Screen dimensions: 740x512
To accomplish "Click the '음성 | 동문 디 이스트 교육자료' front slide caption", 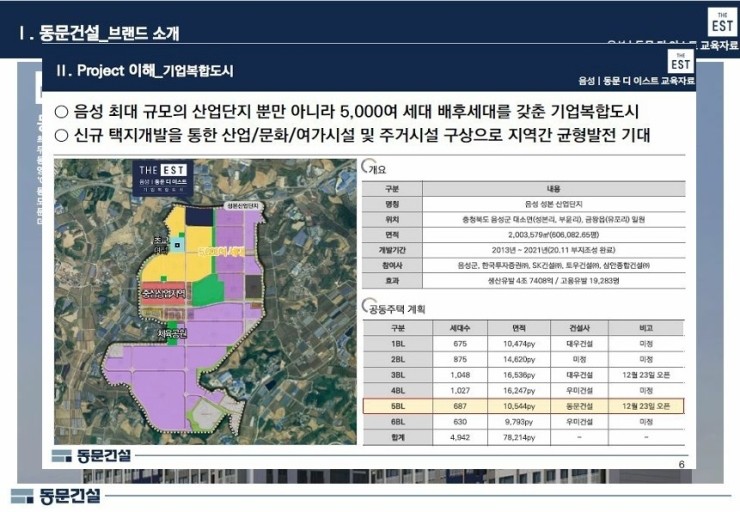I will (637, 81).
